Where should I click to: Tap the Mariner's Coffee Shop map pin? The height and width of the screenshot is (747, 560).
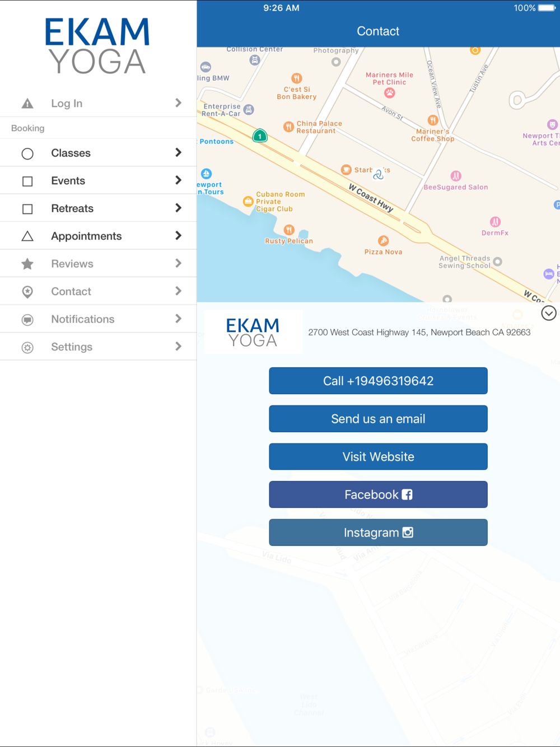pyautogui.click(x=433, y=120)
